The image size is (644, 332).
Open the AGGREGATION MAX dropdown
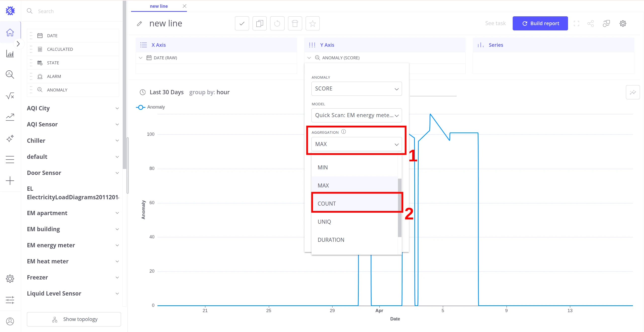click(356, 144)
